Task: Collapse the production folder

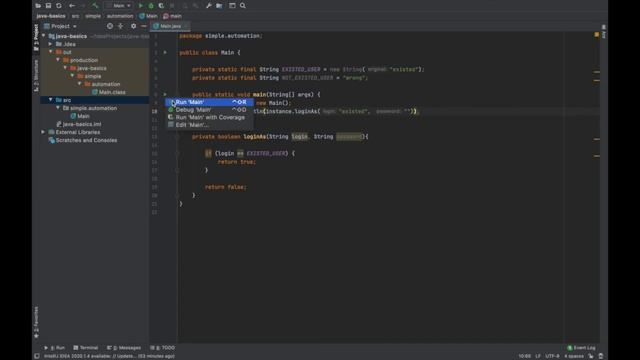Action: pos(58,60)
